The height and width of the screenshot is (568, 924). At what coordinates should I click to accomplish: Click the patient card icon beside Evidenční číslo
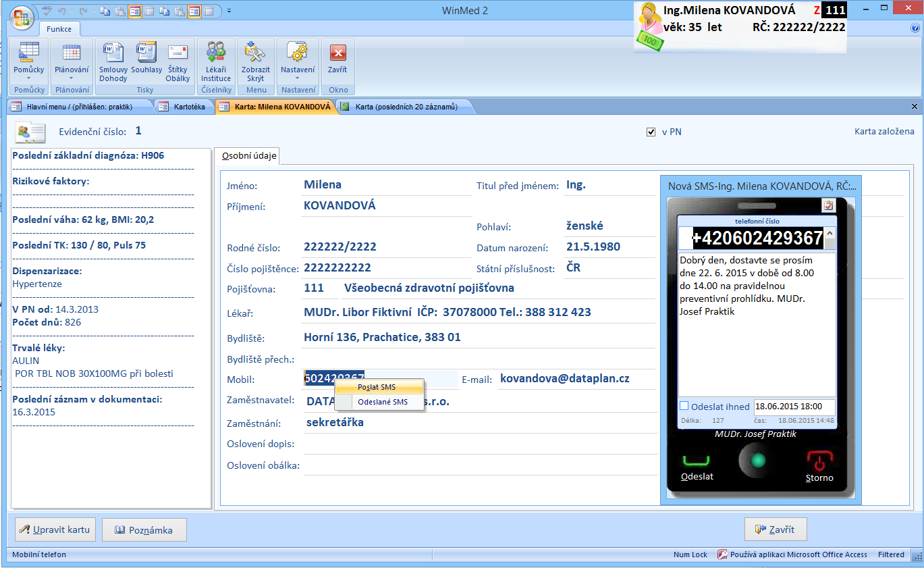tap(30, 132)
